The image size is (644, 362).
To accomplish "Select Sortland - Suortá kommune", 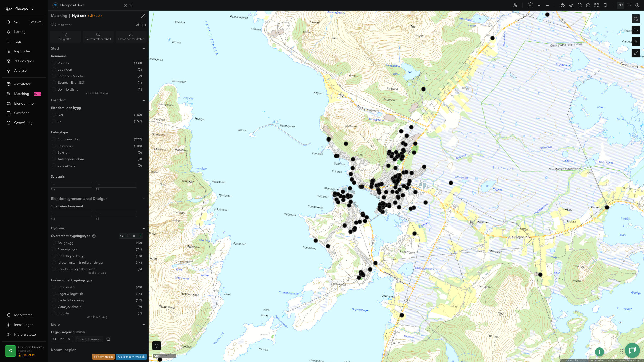I will pyautogui.click(x=54, y=76).
